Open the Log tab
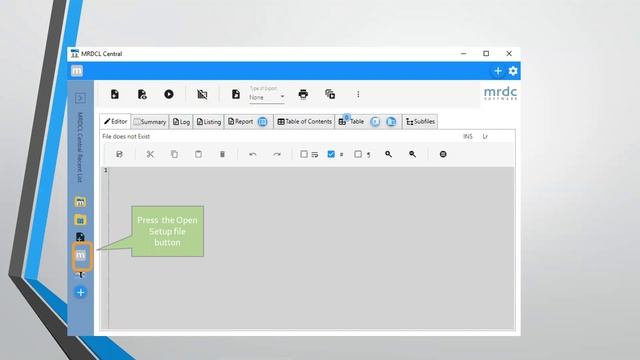This screenshot has width=640, height=360. 181,122
